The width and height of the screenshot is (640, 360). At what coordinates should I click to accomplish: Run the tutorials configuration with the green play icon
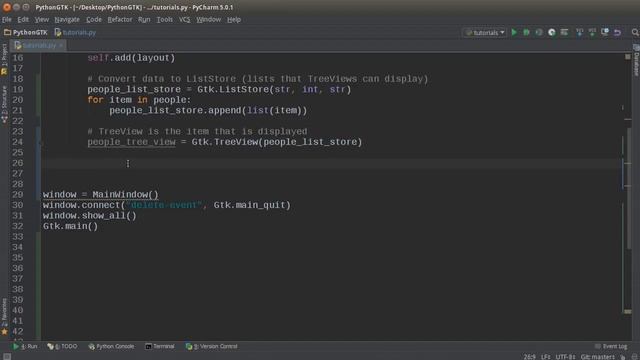[514, 32]
